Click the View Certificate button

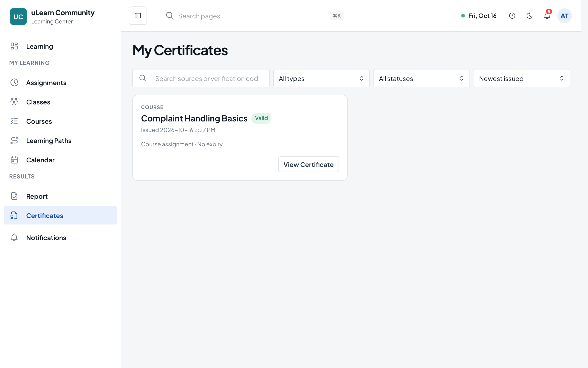pyautogui.click(x=308, y=164)
